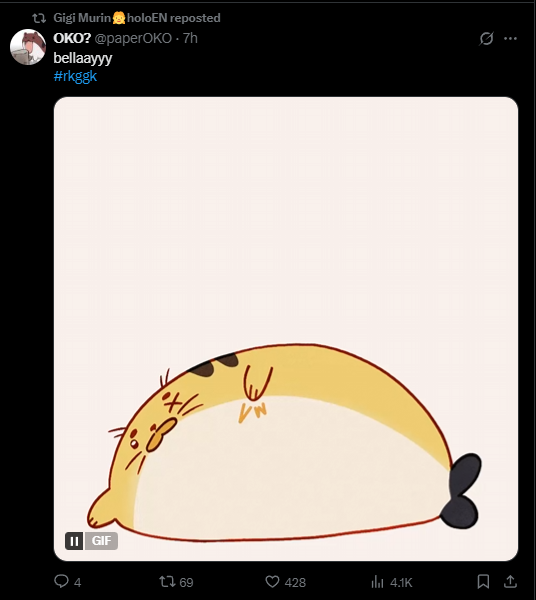Click the 4.1K view count number
536x600 pixels.
pyautogui.click(x=401, y=582)
